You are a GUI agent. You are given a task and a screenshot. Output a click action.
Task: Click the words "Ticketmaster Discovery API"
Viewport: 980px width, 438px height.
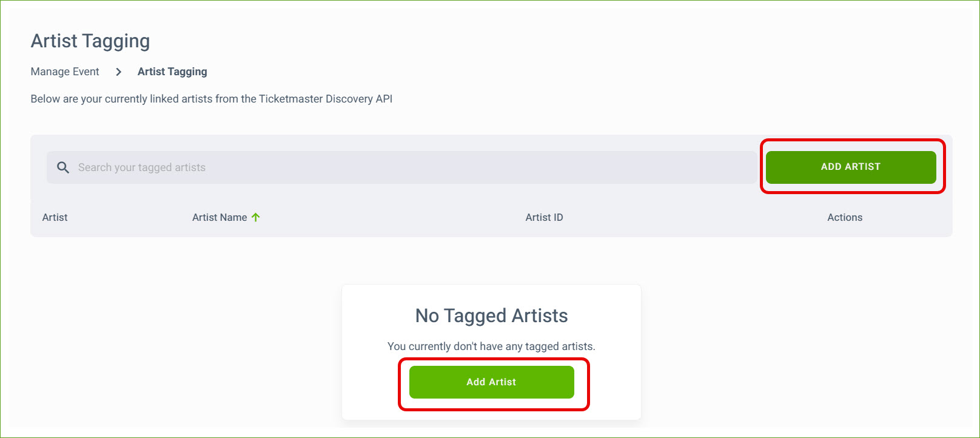[x=326, y=99]
